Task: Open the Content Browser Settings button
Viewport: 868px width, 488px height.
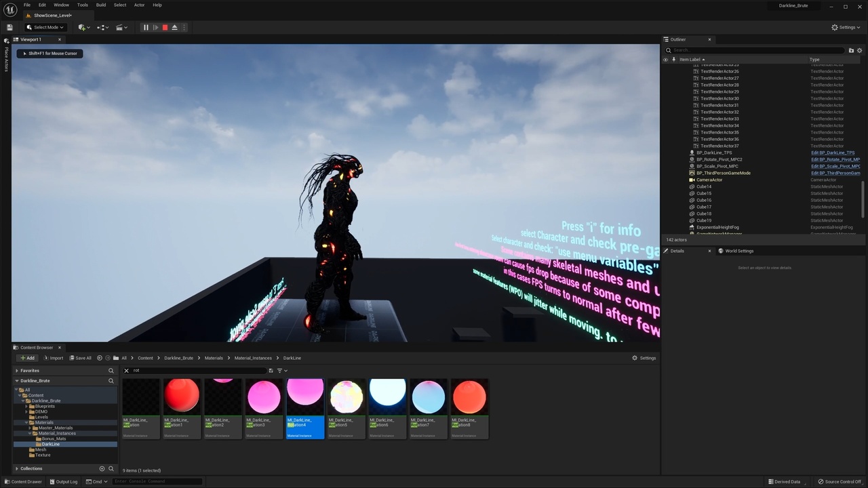Action: [x=644, y=358]
